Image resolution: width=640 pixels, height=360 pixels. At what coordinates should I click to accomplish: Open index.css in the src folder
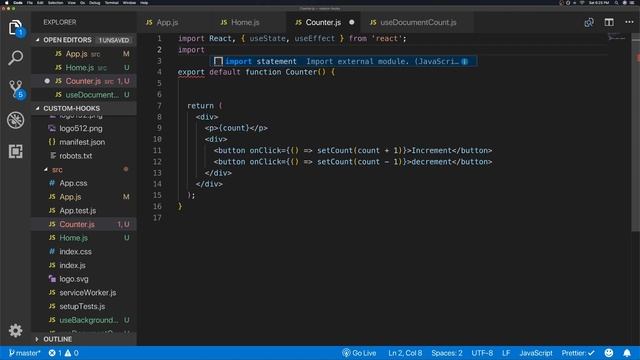(84, 251)
